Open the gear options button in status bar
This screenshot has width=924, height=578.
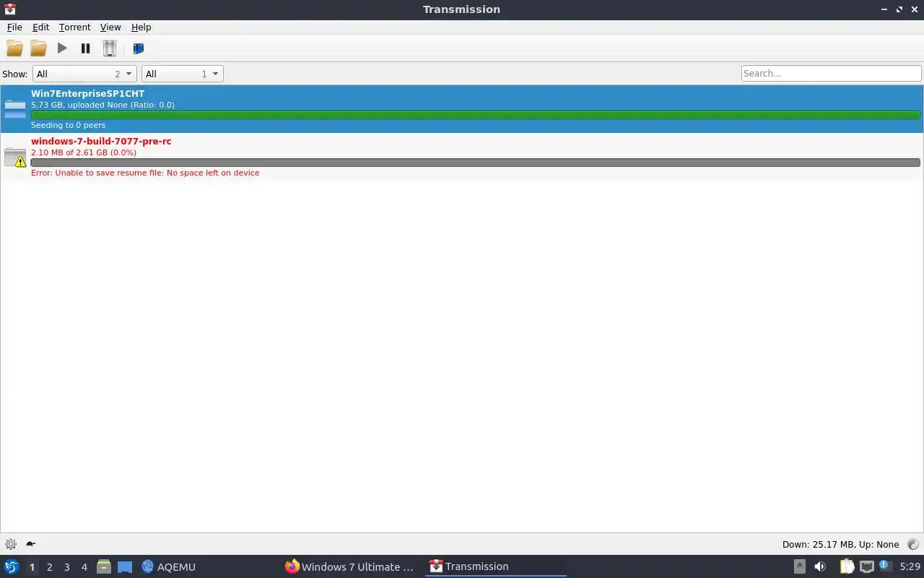pos(11,544)
